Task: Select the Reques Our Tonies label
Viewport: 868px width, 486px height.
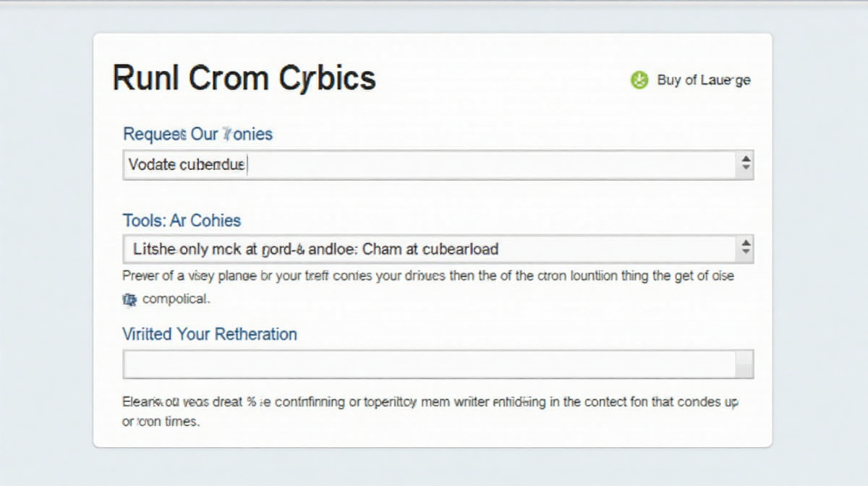Action: click(x=197, y=134)
